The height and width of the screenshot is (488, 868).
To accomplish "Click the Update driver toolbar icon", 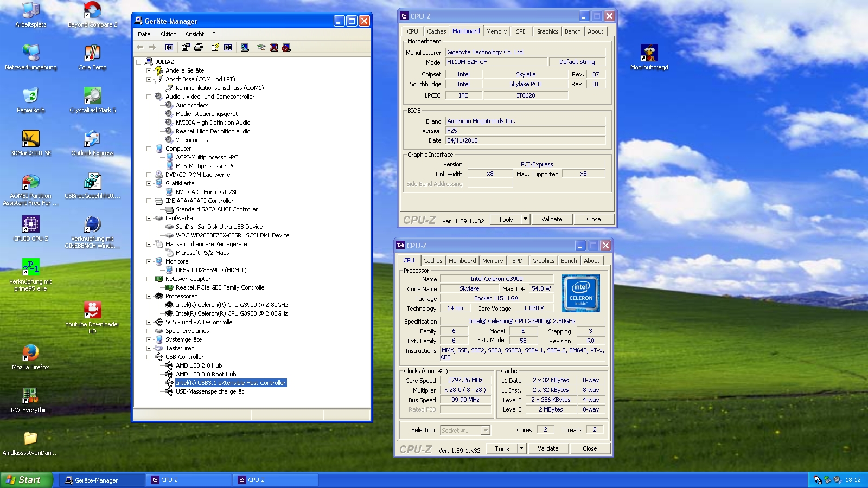I will point(261,48).
